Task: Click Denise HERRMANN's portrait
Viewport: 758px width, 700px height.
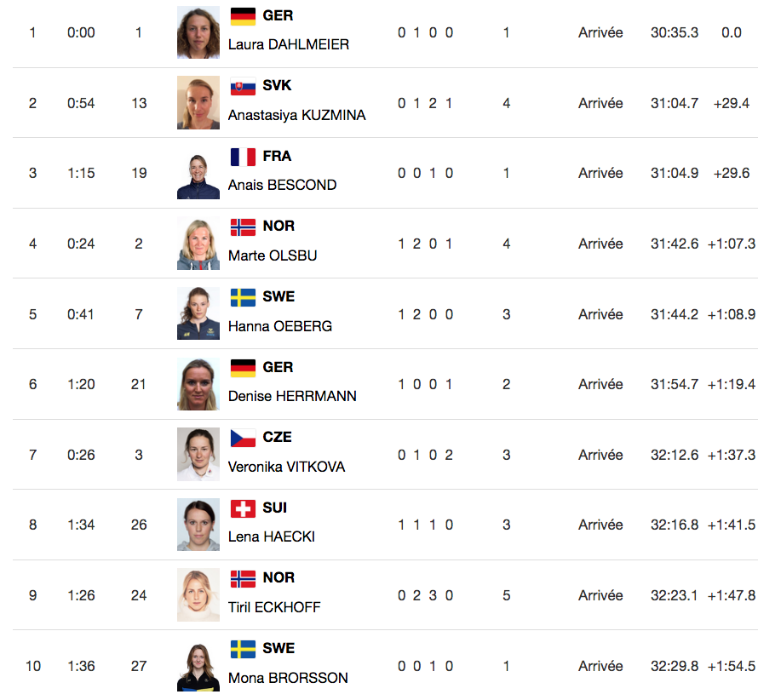Action: (198, 384)
